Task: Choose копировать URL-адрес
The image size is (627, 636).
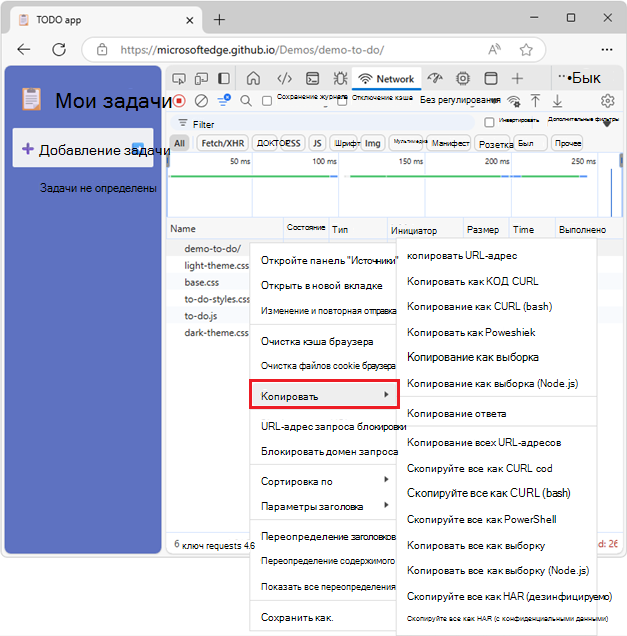Action: pyautogui.click(x=496, y=256)
